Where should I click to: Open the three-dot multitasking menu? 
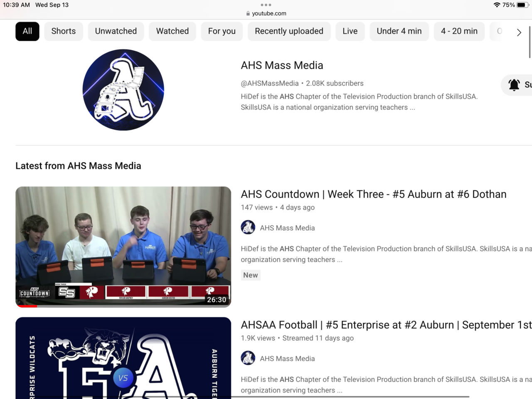coord(266,5)
